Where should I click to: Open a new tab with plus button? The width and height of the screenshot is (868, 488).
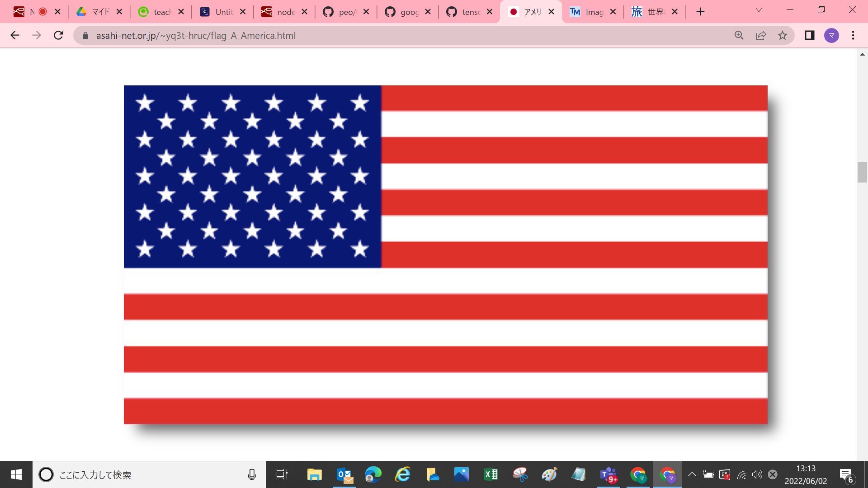pyautogui.click(x=700, y=12)
